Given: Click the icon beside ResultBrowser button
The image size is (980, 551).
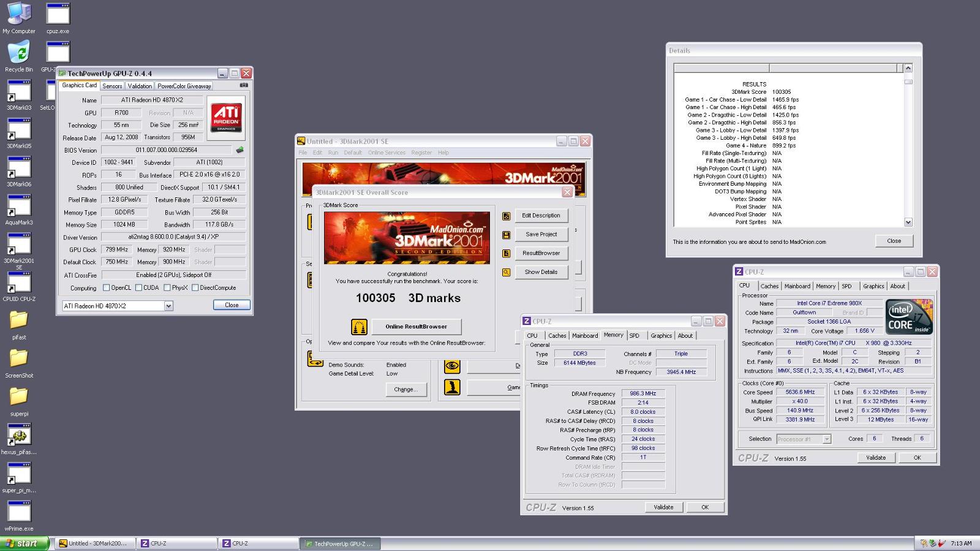Looking at the screenshot, I should click(506, 253).
